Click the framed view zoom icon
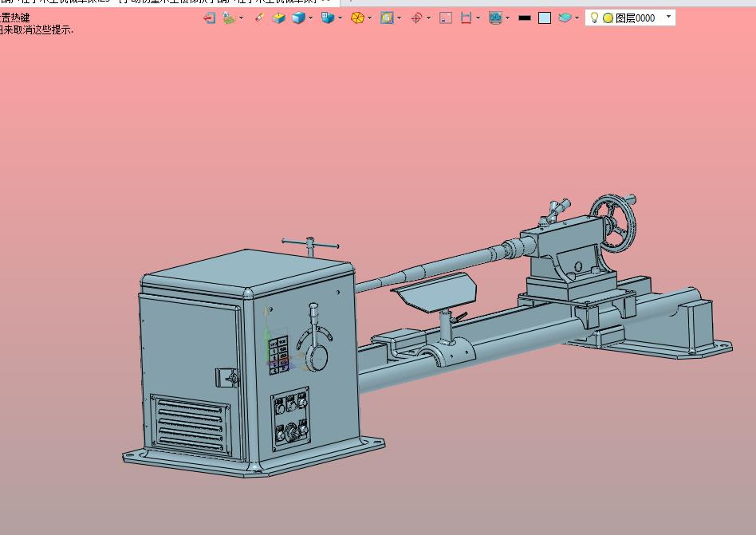The image size is (756, 535). pyautogui.click(x=387, y=18)
